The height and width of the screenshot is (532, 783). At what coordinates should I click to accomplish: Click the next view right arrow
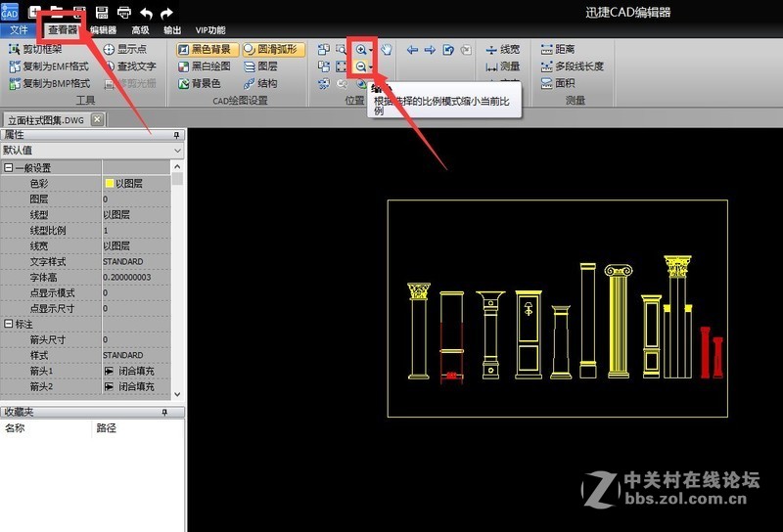click(x=430, y=50)
